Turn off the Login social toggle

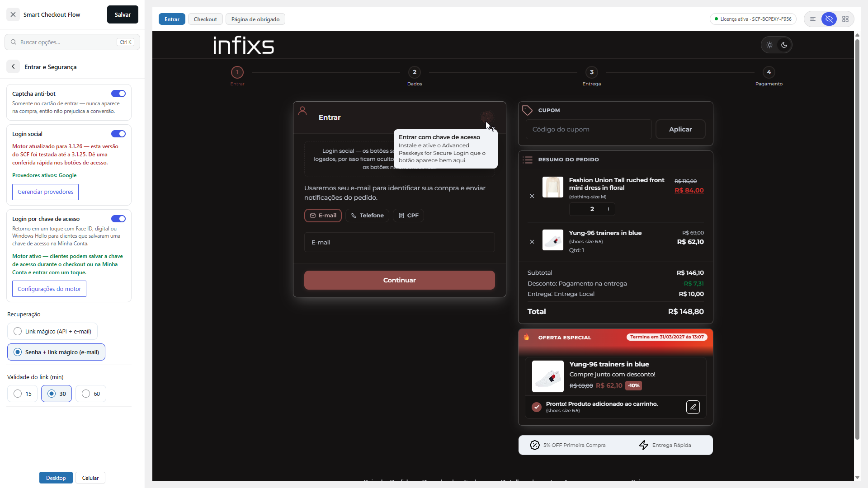118,134
